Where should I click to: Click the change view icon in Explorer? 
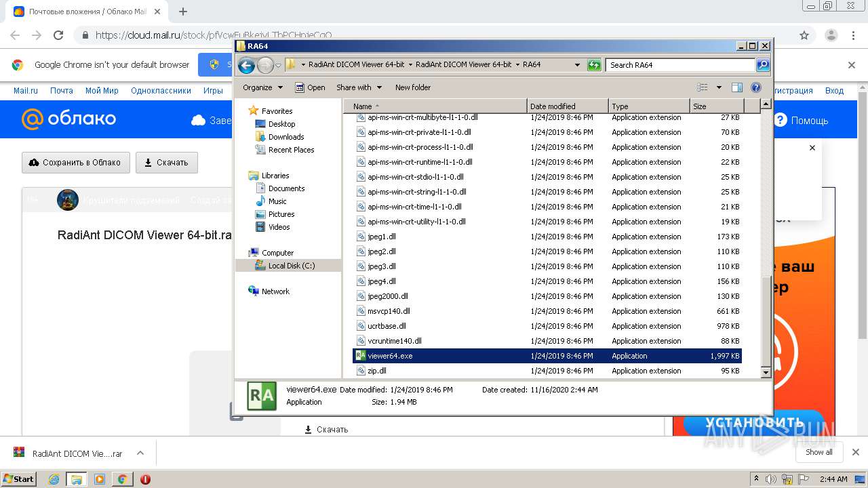tap(703, 87)
